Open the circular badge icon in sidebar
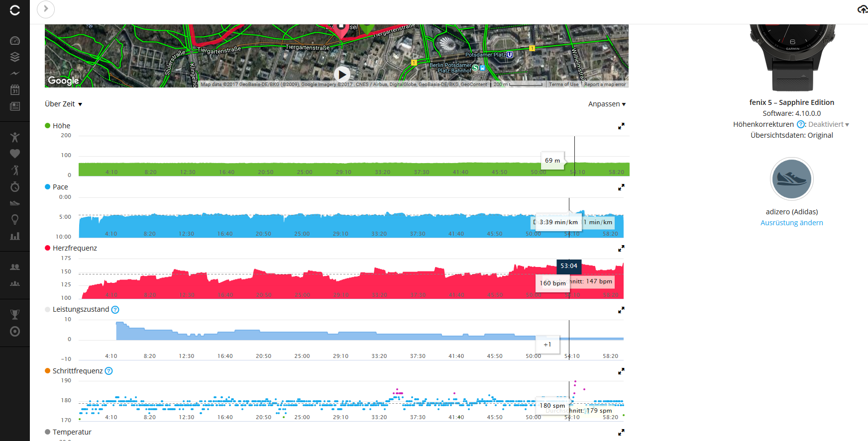This screenshot has height=441, width=868. click(15, 332)
